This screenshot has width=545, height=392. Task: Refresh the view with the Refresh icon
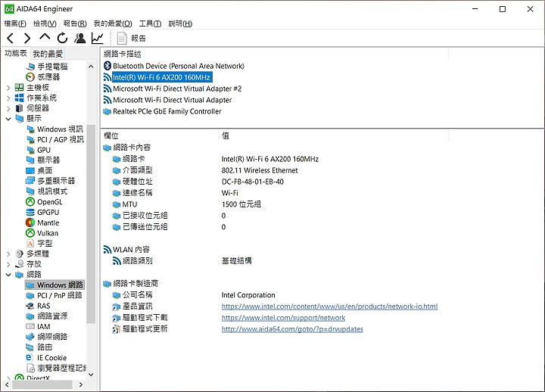(62, 39)
